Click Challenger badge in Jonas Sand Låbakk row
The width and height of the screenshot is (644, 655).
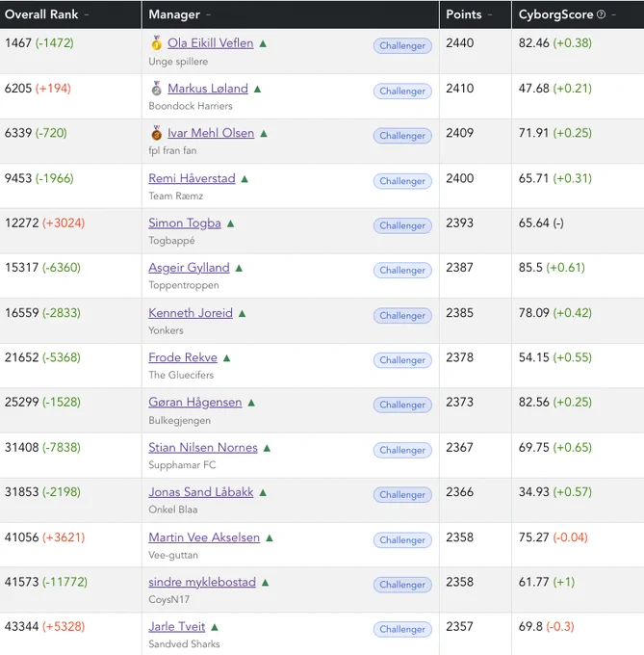402,494
